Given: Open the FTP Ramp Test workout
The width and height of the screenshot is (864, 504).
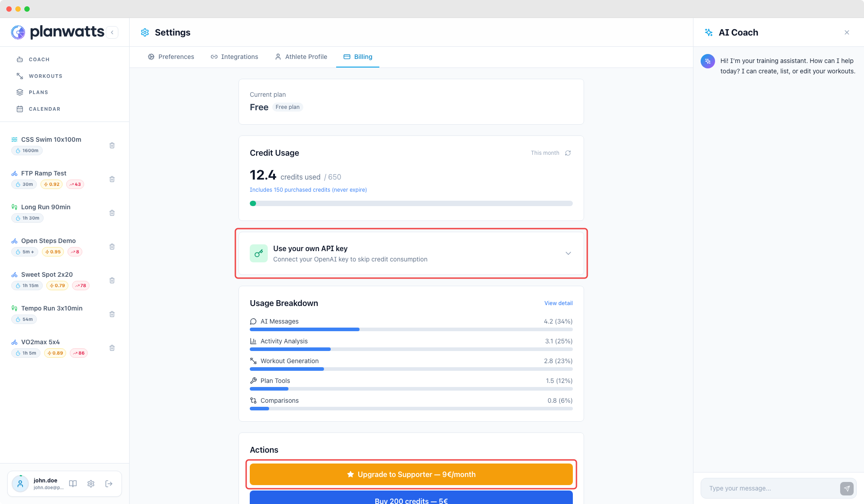Looking at the screenshot, I should click(x=44, y=173).
